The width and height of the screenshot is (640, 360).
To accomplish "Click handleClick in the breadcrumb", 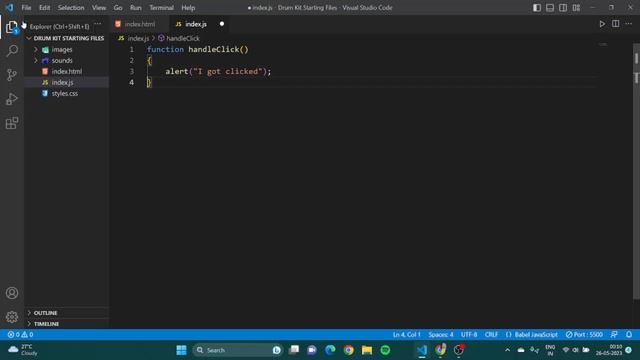I will tap(183, 38).
